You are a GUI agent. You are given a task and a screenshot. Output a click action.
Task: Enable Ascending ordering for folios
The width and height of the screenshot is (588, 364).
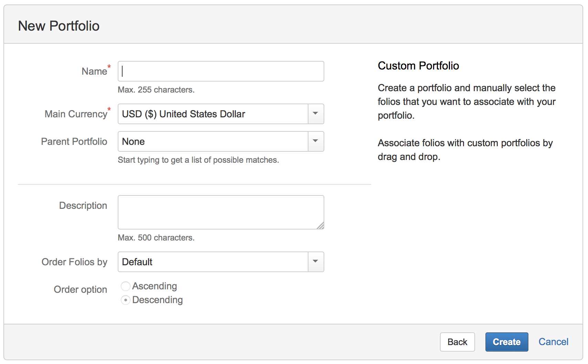[126, 286]
